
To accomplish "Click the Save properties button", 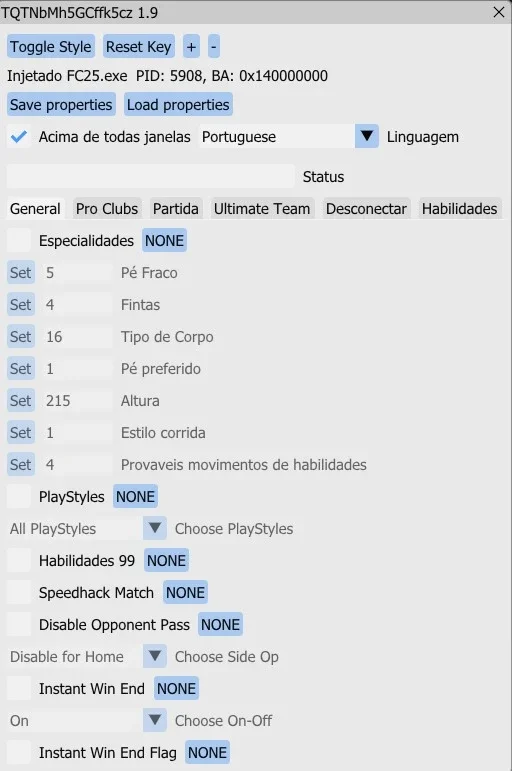I will point(61,105).
